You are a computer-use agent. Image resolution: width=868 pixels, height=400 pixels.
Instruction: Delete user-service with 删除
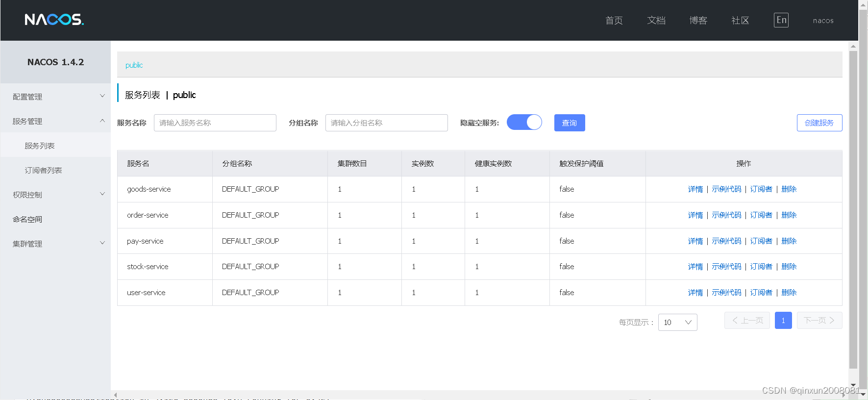[x=789, y=293]
